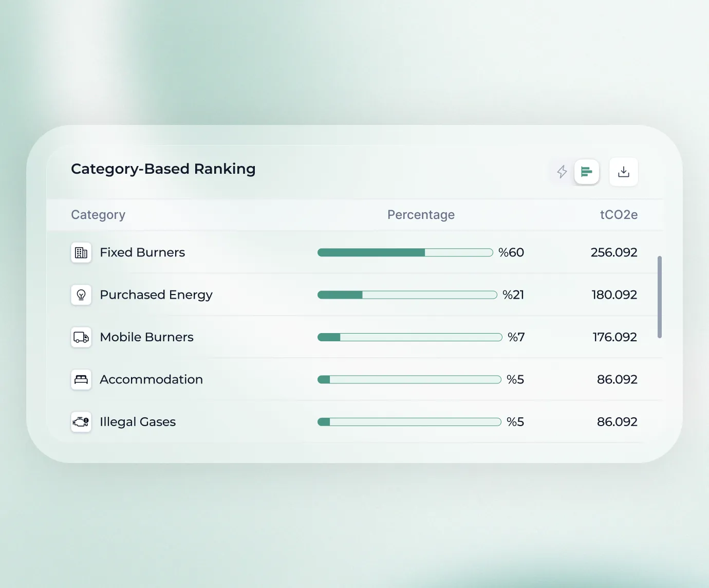Click the Purchased Energy lightbulb icon
709x588 pixels.
[81, 295]
